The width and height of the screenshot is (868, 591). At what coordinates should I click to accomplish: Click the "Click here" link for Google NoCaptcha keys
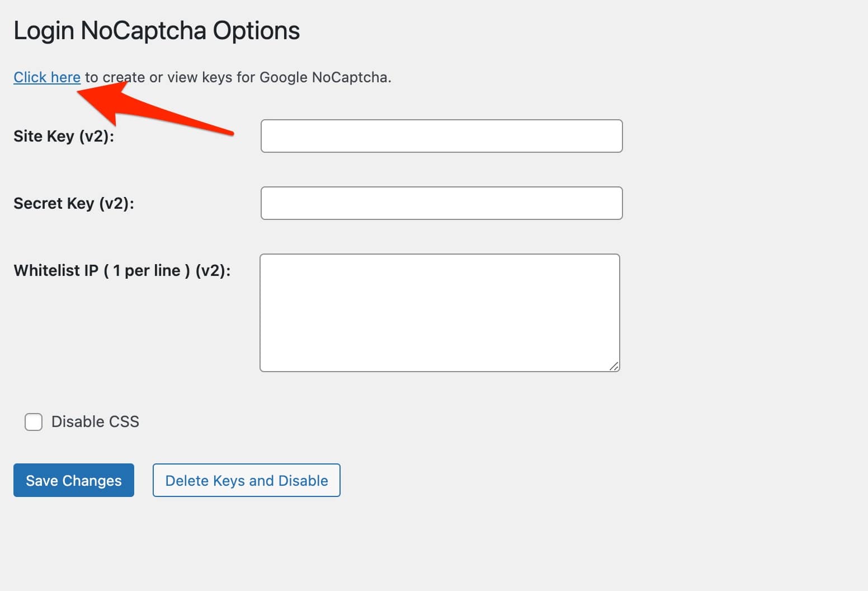(46, 77)
